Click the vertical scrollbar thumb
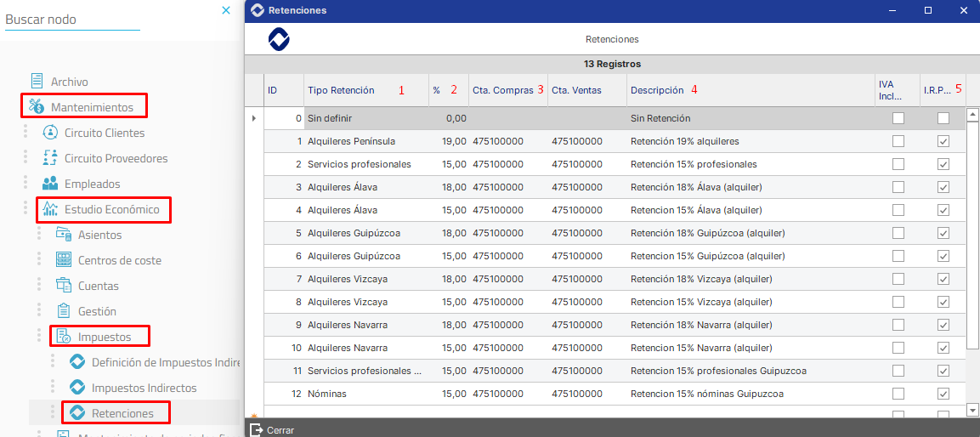 point(972,235)
